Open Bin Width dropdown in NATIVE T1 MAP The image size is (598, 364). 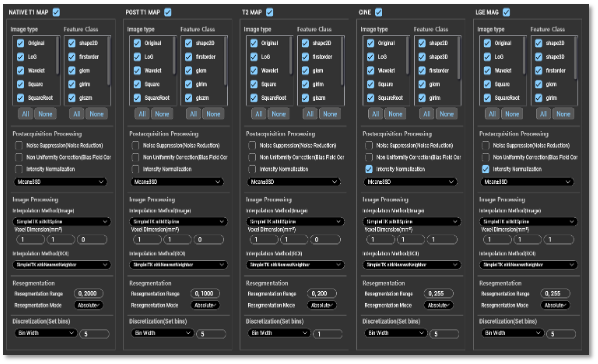point(46,333)
